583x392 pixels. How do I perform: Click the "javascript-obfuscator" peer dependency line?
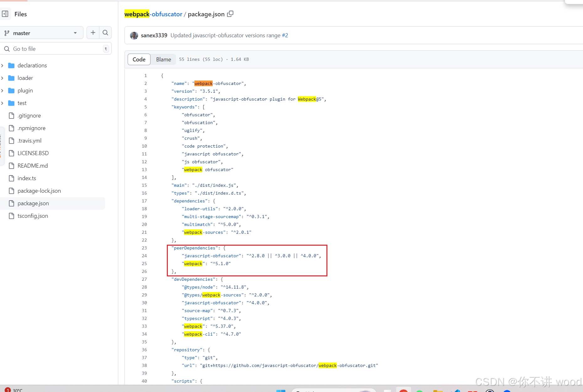click(252, 256)
